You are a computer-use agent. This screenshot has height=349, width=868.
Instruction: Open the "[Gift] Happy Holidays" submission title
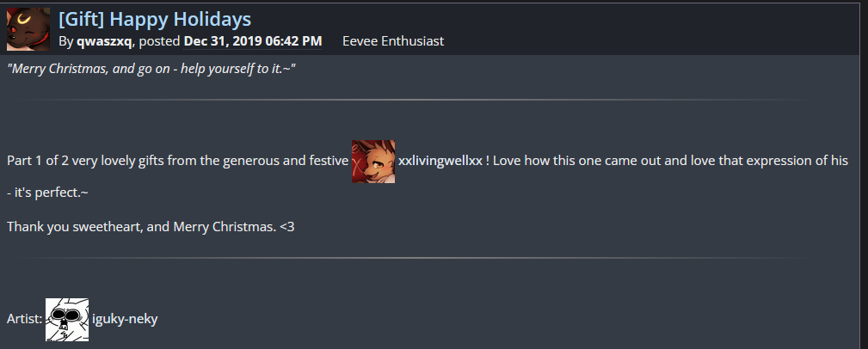click(155, 20)
